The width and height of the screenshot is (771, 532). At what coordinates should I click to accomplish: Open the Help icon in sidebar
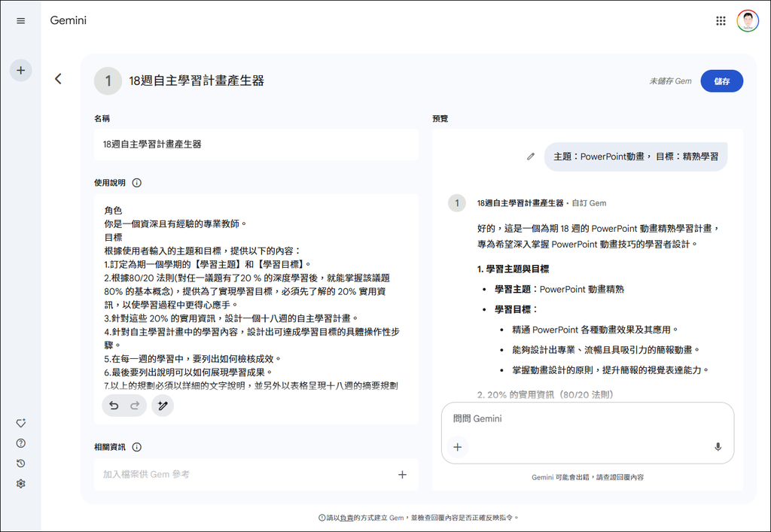click(x=20, y=443)
